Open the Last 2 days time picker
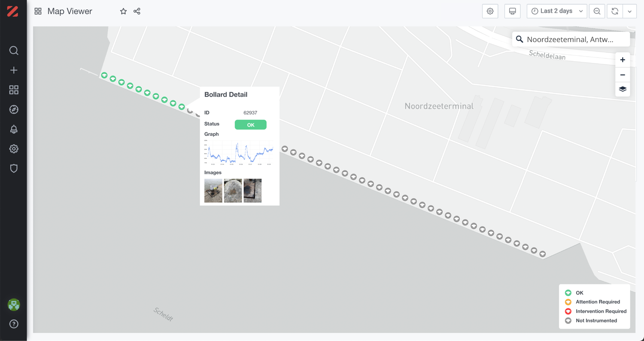Screen dimensions: 644x341 coord(557,11)
